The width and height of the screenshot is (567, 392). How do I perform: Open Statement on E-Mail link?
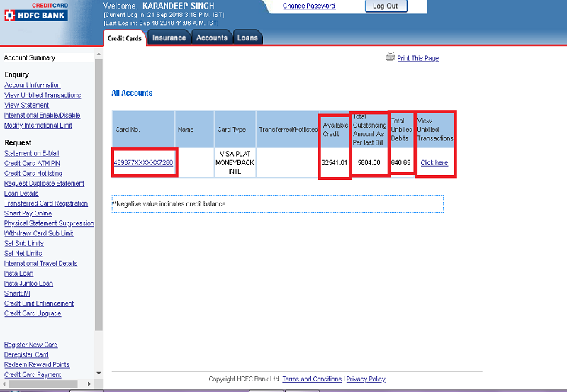pos(31,153)
